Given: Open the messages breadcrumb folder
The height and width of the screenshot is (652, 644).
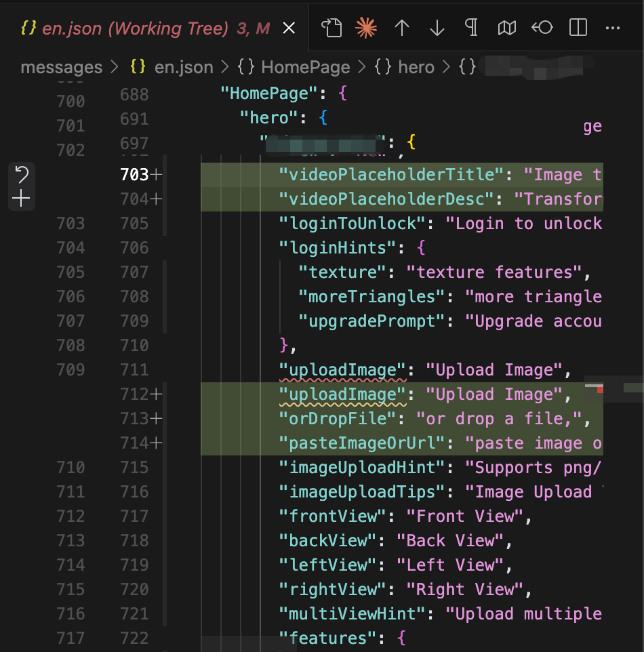Looking at the screenshot, I should pyautogui.click(x=62, y=67).
